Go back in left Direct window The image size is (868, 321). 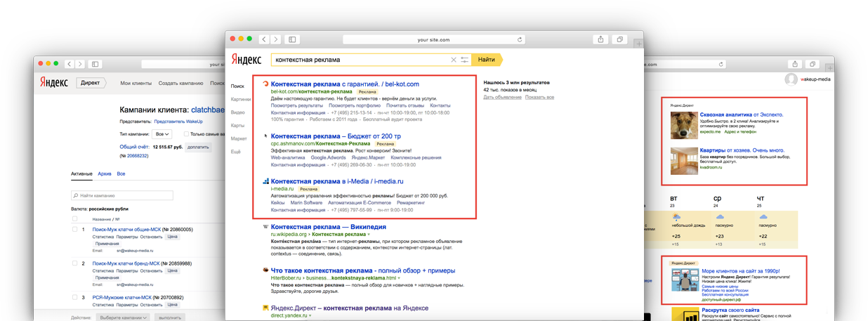pyautogui.click(x=69, y=64)
